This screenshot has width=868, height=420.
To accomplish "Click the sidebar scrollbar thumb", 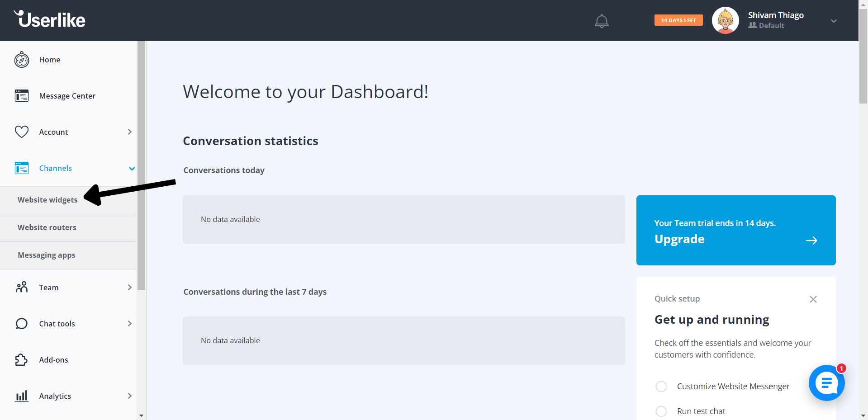I will coord(142,165).
